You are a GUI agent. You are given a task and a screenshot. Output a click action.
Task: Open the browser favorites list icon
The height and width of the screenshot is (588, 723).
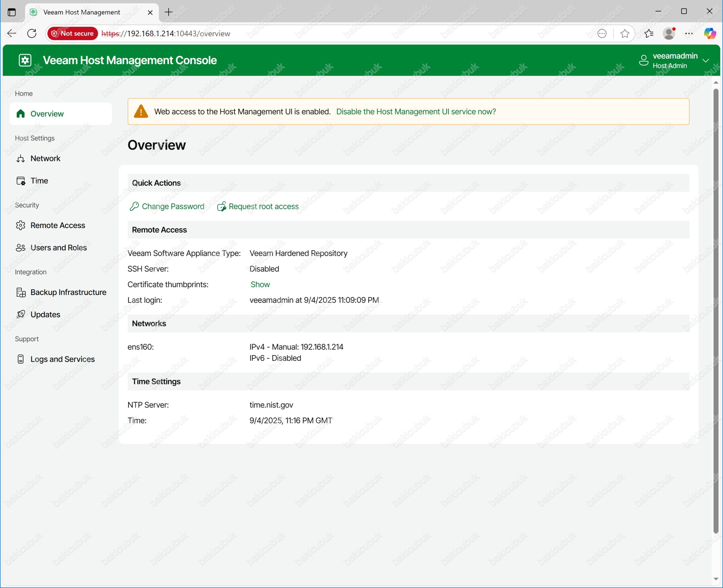point(649,34)
